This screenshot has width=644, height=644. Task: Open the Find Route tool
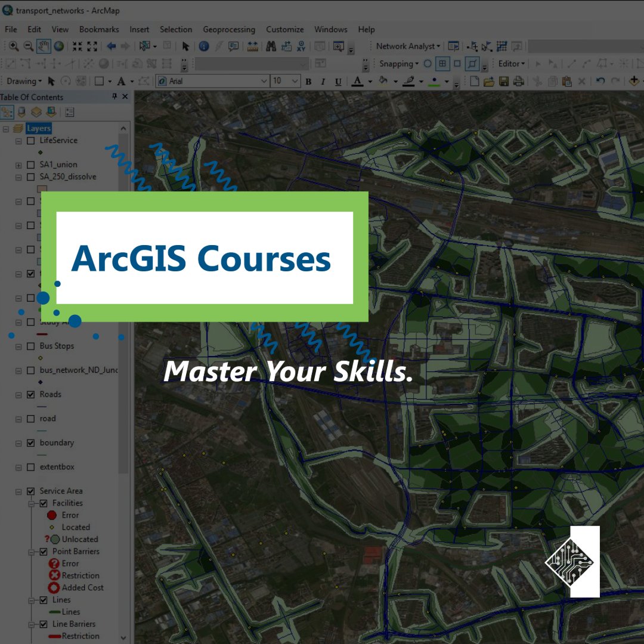point(286,46)
